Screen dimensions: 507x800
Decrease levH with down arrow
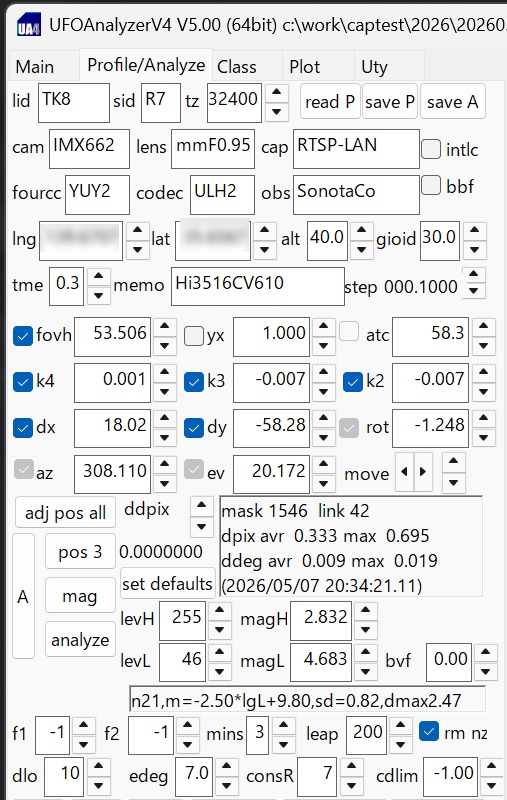[219, 630]
